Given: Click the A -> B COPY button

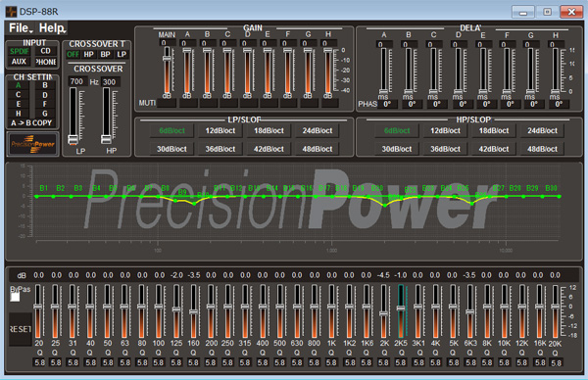Looking at the screenshot, I should click(31, 123).
